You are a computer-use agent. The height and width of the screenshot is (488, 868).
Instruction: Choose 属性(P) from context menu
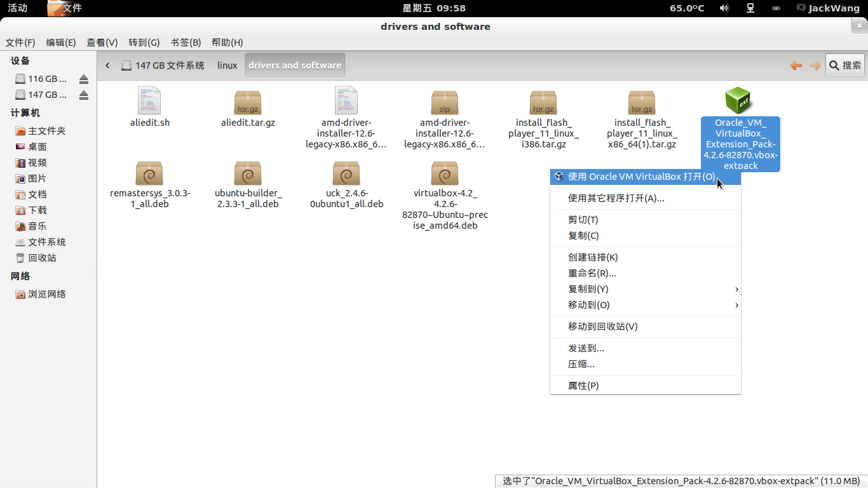(646, 386)
